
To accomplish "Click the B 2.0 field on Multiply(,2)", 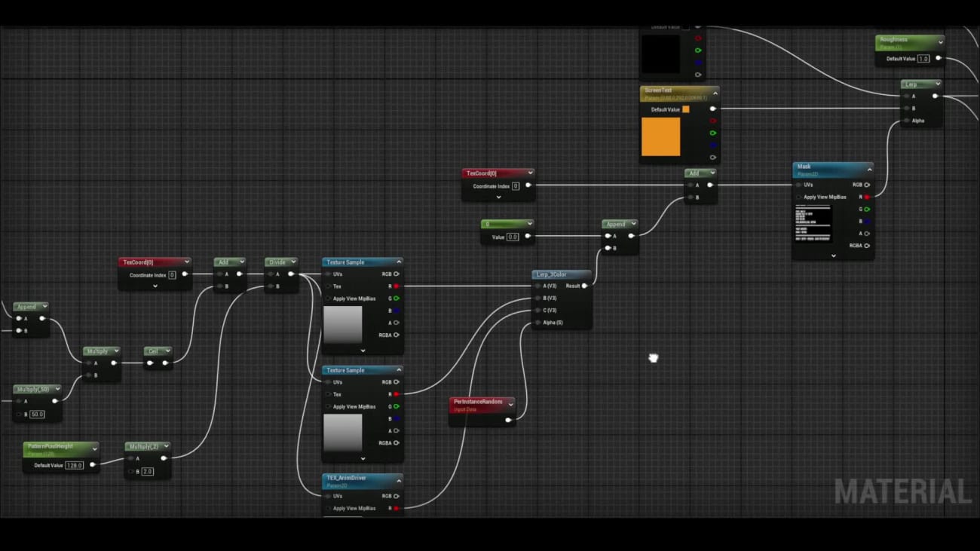I will pyautogui.click(x=147, y=471).
